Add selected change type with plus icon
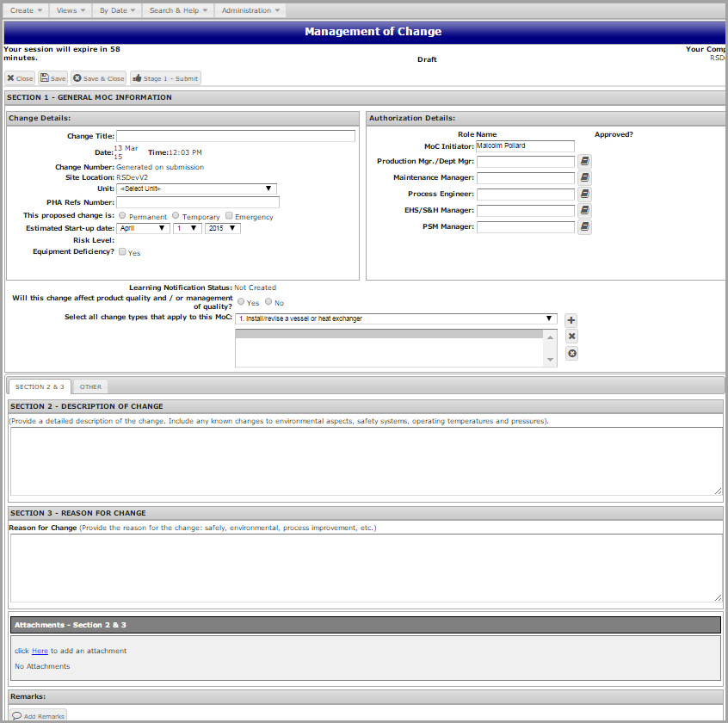The image size is (728, 723). coord(571,320)
